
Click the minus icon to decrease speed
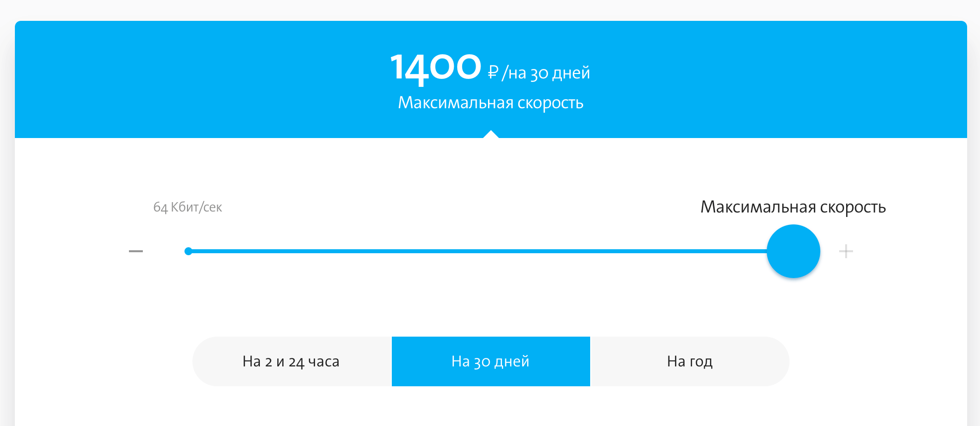(x=136, y=251)
